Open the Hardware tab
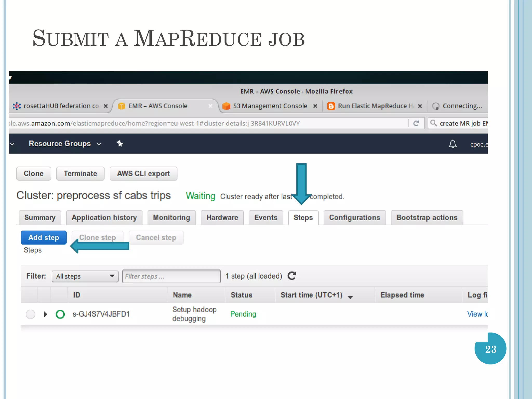This screenshot has width=532, height=399. pos(222,217)
